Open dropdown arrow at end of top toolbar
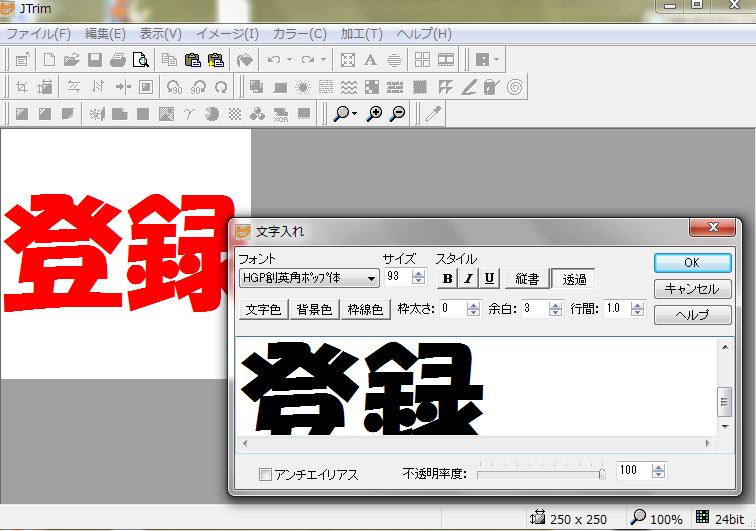The width and height of the screenshot is (756, 531). (x=497, y=60)
